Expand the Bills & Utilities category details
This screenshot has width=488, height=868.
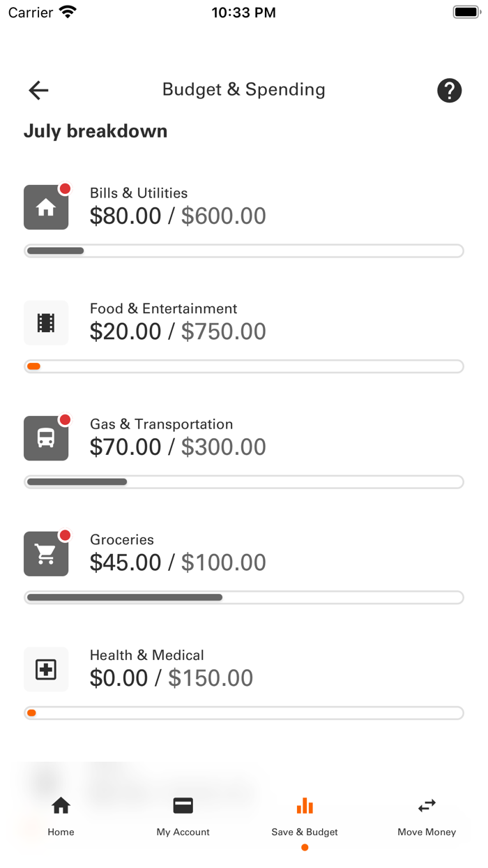(177, 206)
